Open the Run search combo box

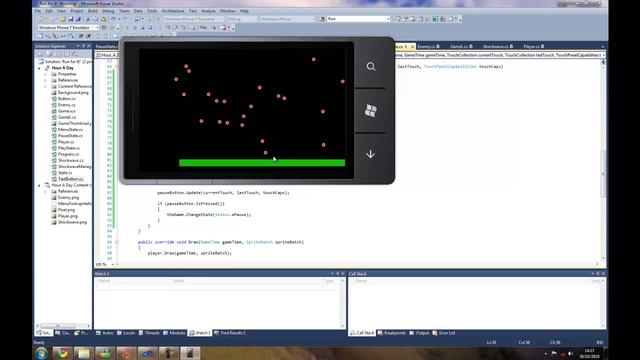point(358,19)
